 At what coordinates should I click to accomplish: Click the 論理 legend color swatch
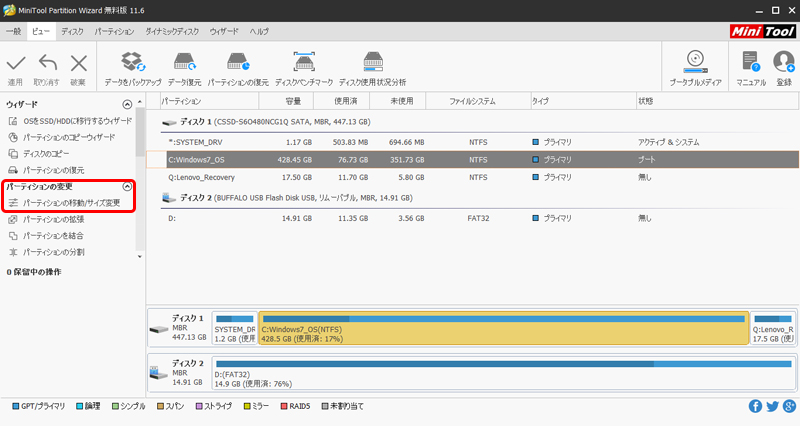click(80, 406)
